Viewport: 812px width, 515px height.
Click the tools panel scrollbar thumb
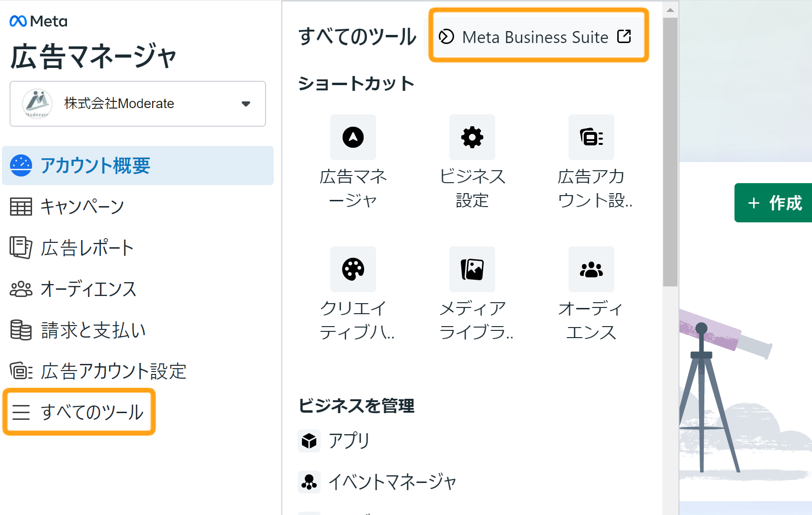coord(670,152)
